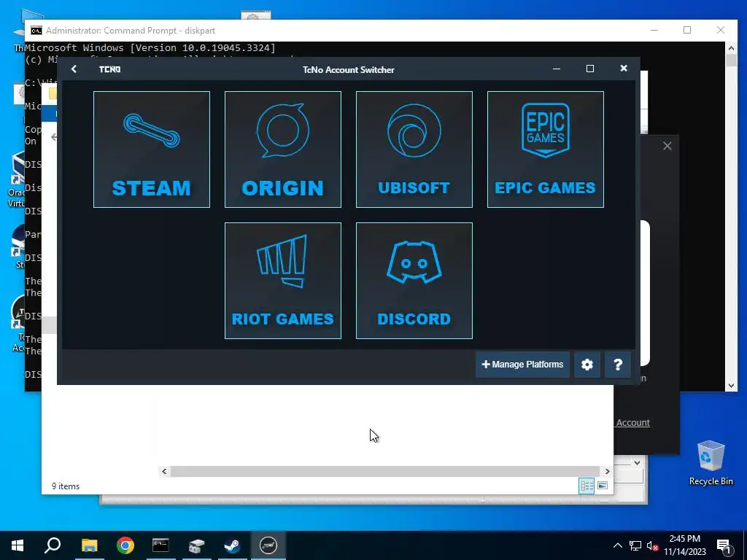Minimize the TcNo Account Switcher window
Image resolution: width=747 pixels, height=560 pixels.
coord(557,69)
